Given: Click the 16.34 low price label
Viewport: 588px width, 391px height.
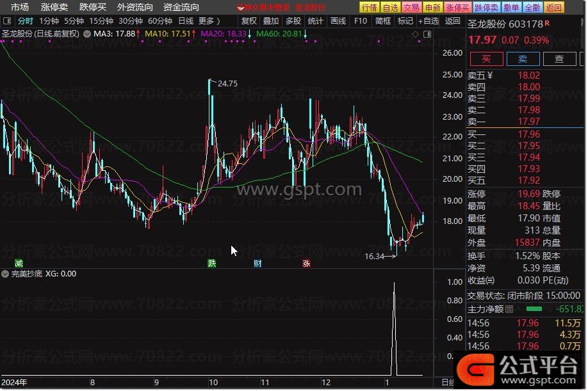Looking at the screenshot, I should click(x=374, y=257).
